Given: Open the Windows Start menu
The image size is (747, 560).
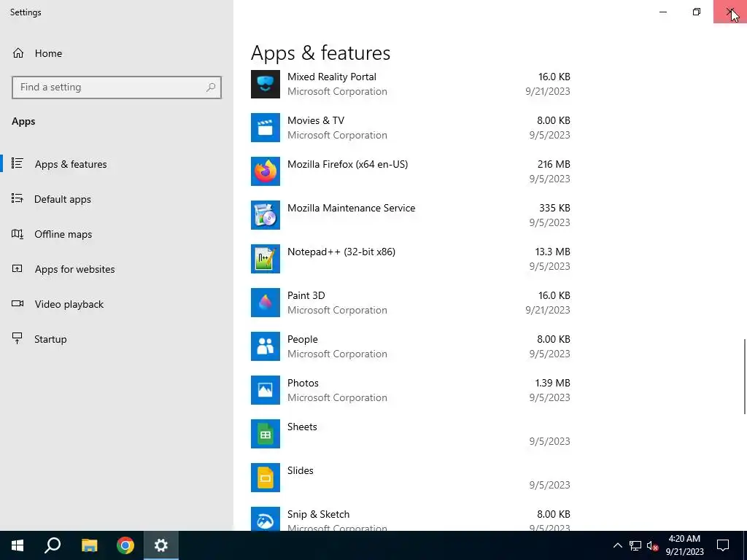Looking at the screenshot, I should 18,545.
